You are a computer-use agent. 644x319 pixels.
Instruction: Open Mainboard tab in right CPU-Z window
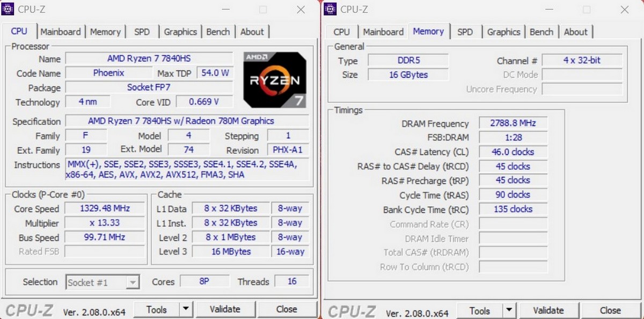[383, 32]
